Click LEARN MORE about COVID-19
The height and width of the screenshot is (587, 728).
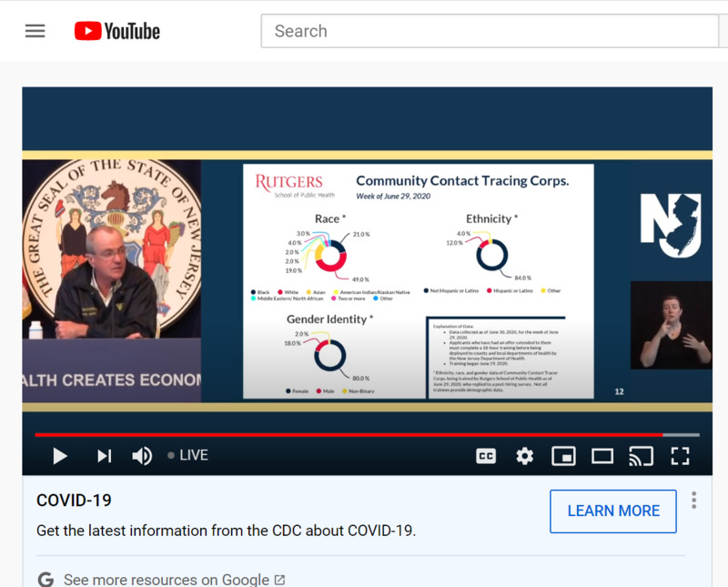pos(612,511)
